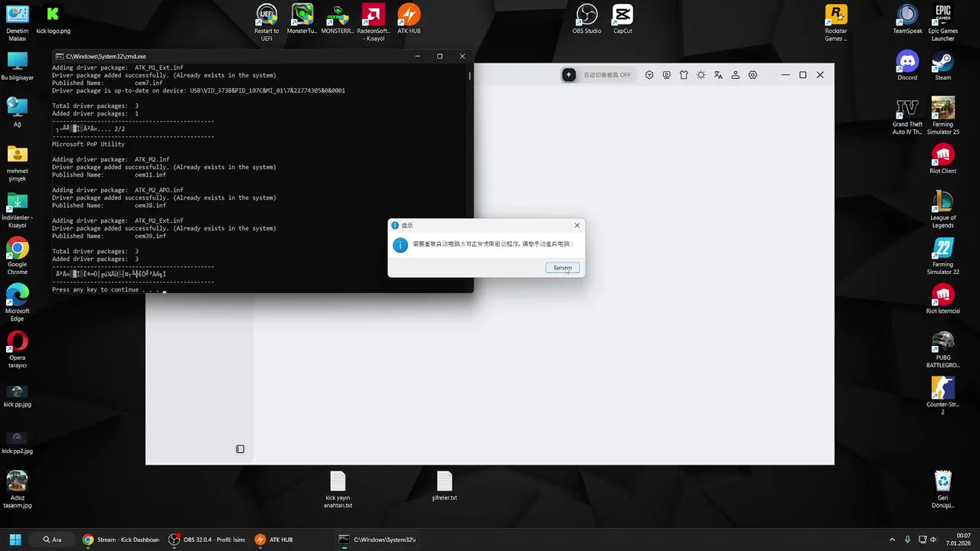Select the Ağ network desktop icon

tap(17, 112)
